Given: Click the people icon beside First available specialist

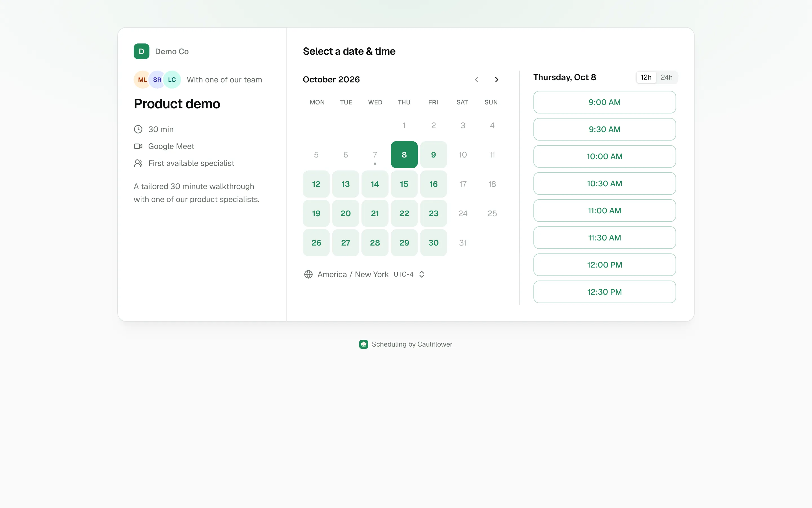Looking at the screenshot, I should tap(138, 163).
